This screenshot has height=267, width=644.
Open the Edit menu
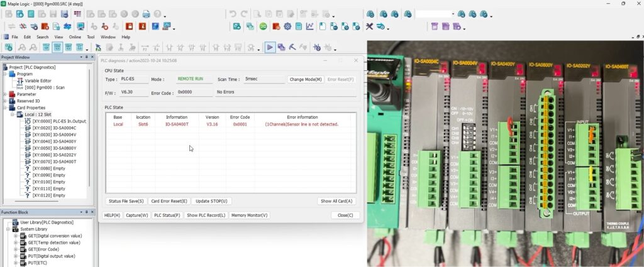pos(27,37)
